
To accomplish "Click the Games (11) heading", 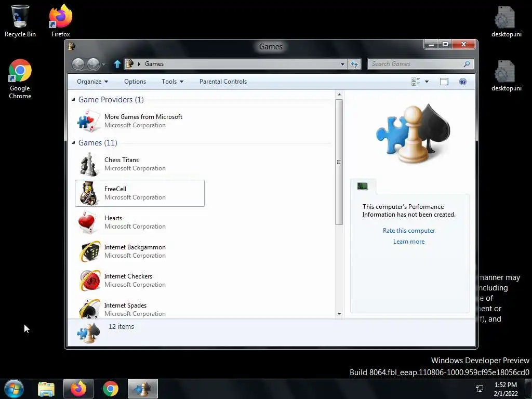I will pos(98,142).
